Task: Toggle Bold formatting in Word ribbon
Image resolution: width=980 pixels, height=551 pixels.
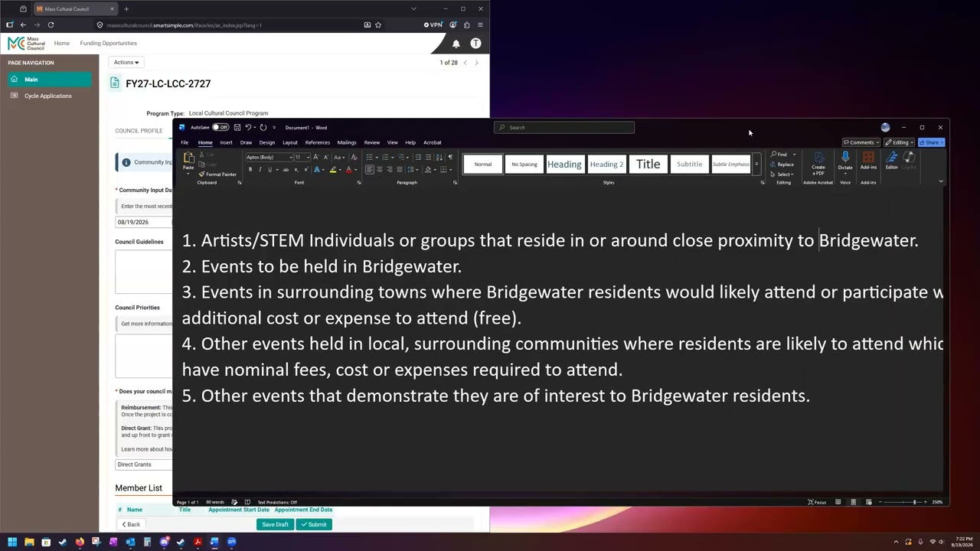Action: [250, 170]
